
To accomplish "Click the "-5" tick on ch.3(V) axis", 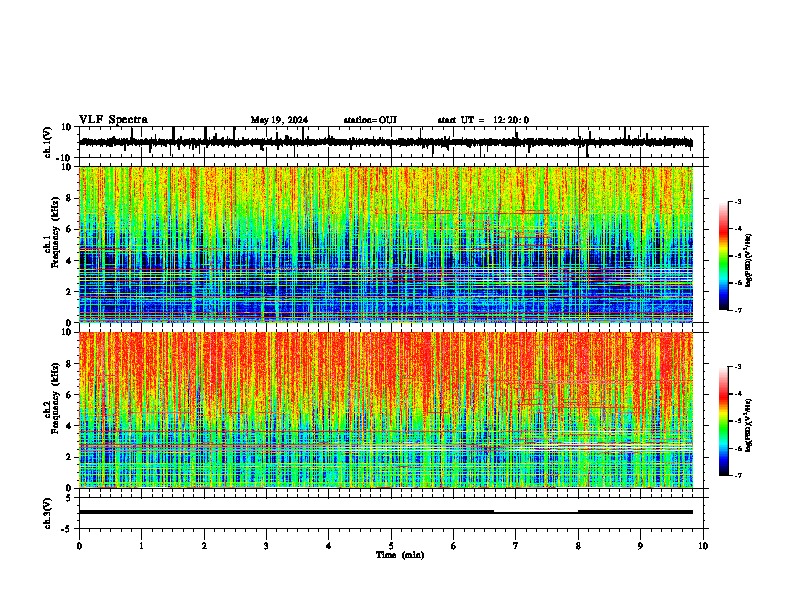I will pos(67,529).
